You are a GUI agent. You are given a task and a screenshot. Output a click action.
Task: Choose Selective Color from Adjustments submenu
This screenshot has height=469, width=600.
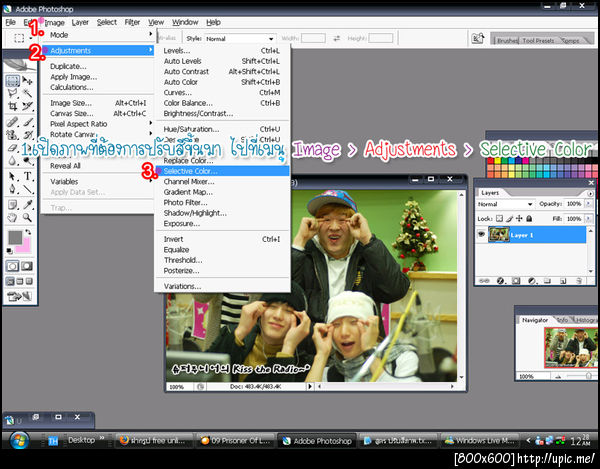[222, 171]
